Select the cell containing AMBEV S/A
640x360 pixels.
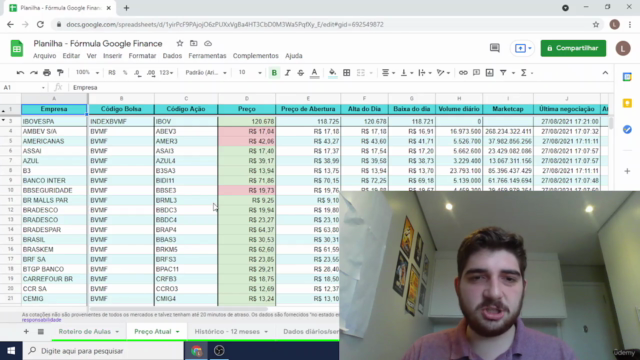(54, 131)
